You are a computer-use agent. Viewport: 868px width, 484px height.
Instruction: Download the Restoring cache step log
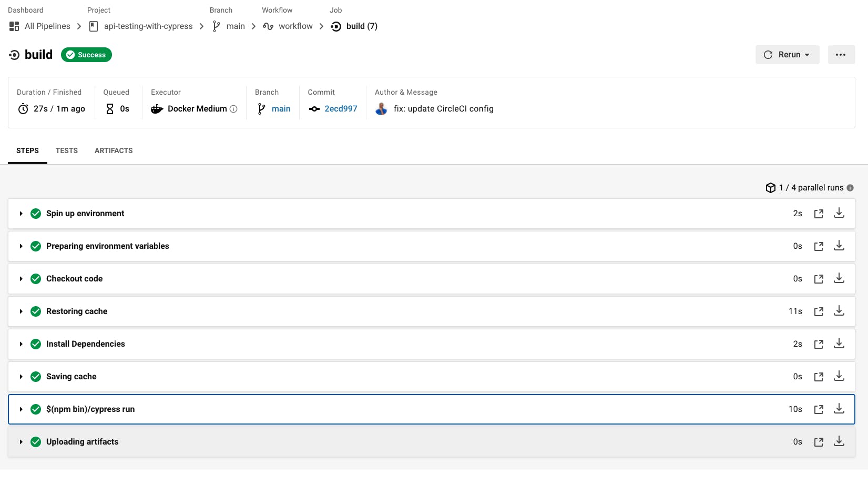pos(839,311)
